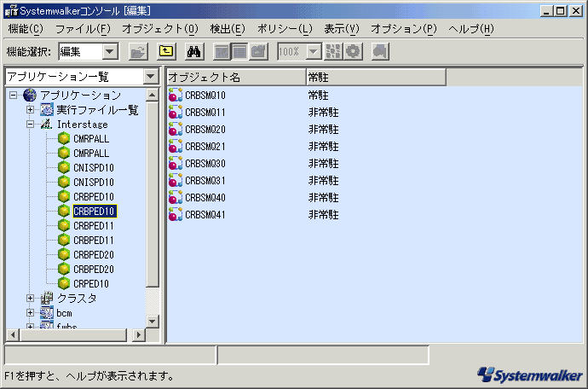Image resolution: width=588 pixels, height=389 pixels.
Task: Open the 機能選択 combo box arrow
Action: click(110, 51)
